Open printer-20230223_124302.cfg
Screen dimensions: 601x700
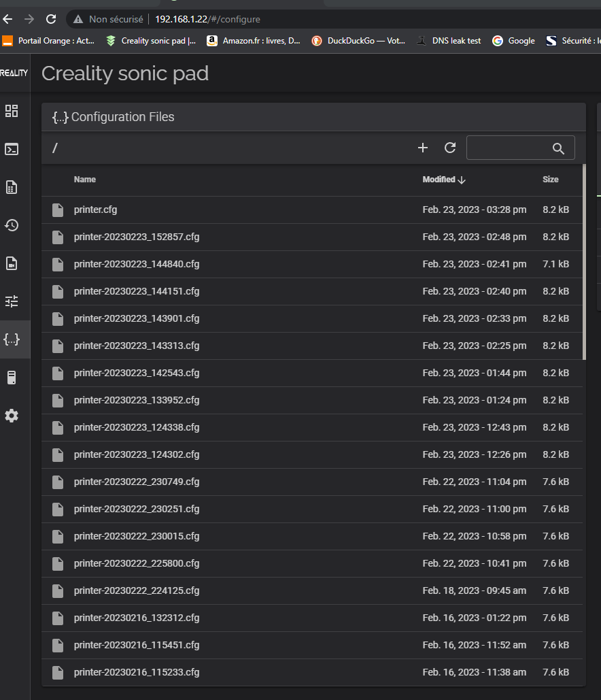(137, 455)
